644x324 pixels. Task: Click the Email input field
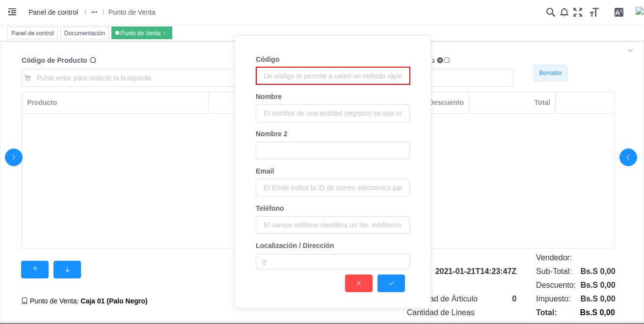[x=333, y=188]
